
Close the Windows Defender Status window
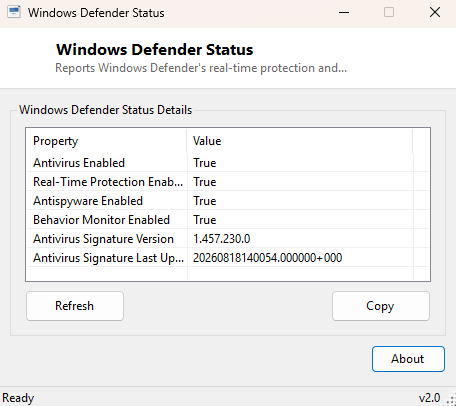click(x=435, y=13)
